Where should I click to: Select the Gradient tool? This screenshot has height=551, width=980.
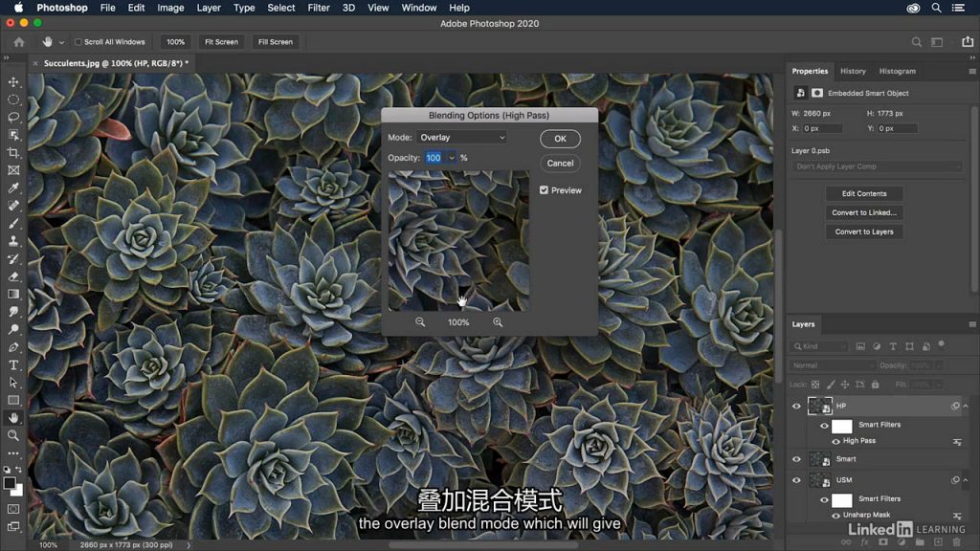(x=13, y=294)
